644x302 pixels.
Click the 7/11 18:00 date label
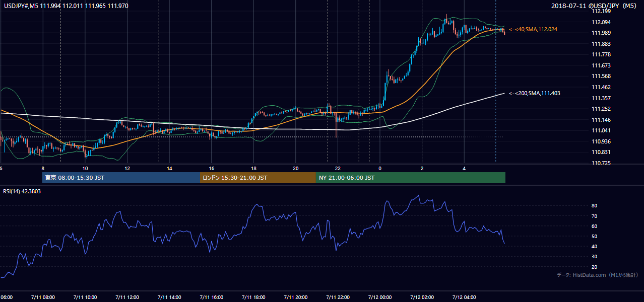coord(253,297)
